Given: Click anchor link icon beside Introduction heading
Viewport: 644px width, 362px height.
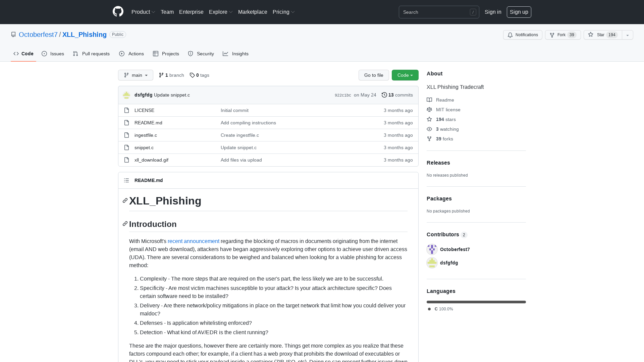Looking at the screenshot, I should coord(125,224).
